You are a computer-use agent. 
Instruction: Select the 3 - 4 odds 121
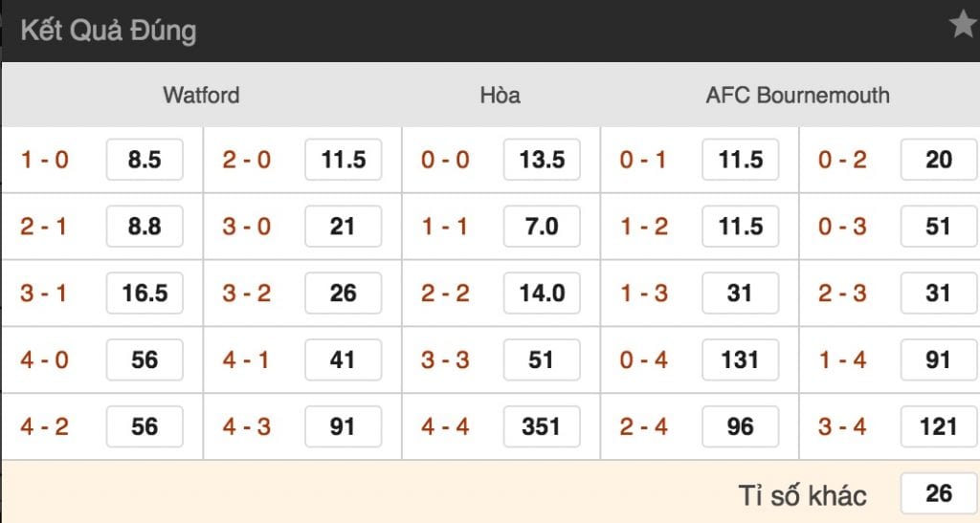939,426
